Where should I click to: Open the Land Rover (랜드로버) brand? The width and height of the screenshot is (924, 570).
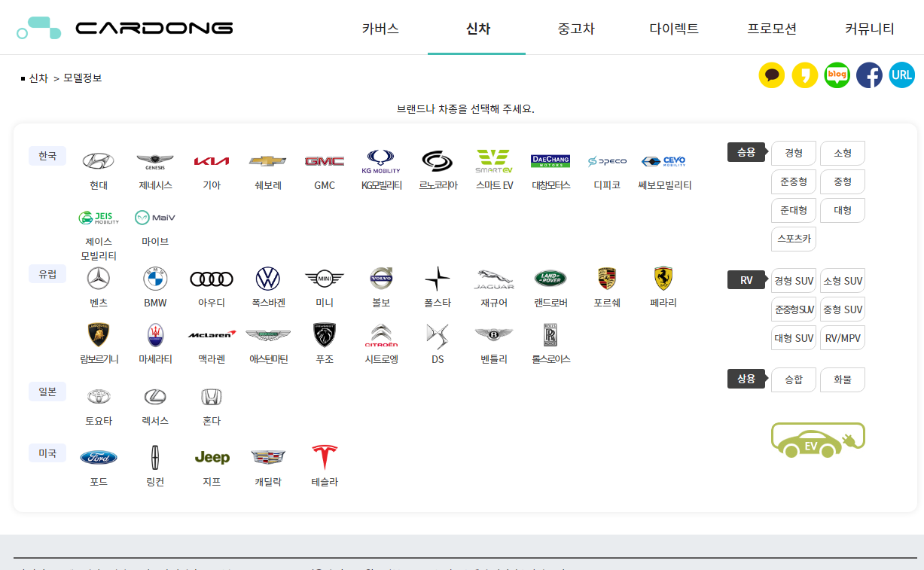550,279
